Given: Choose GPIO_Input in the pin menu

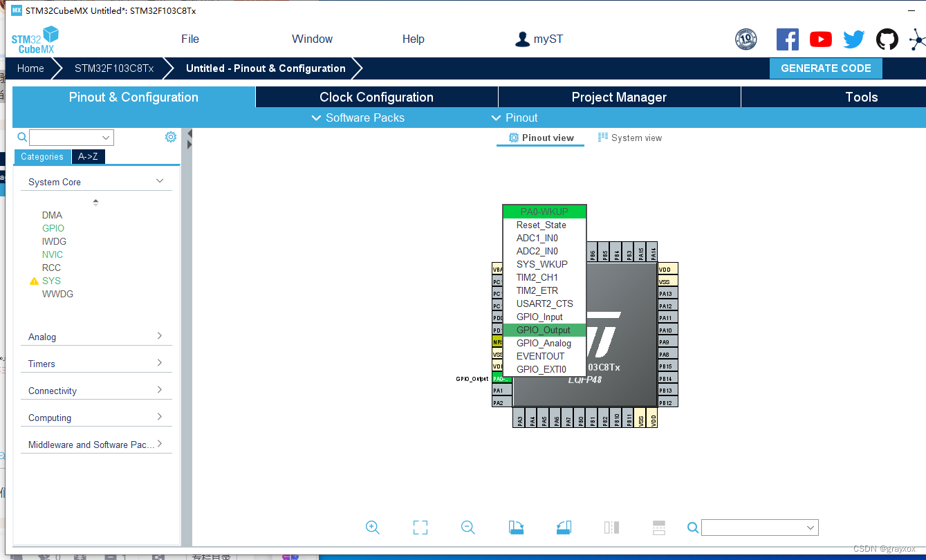Looking at the screenshot, I should pyautogui.click(x=544, y=317).
